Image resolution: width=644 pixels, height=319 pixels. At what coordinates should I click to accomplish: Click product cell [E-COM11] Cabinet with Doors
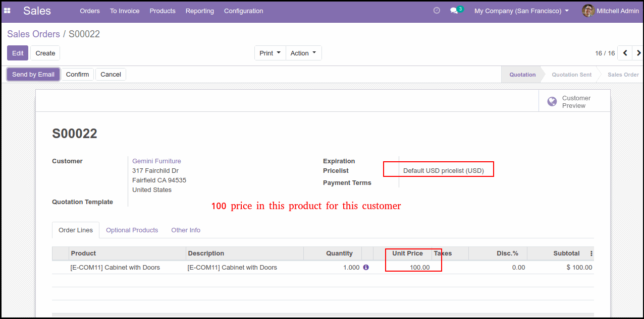tap(115, 268)
